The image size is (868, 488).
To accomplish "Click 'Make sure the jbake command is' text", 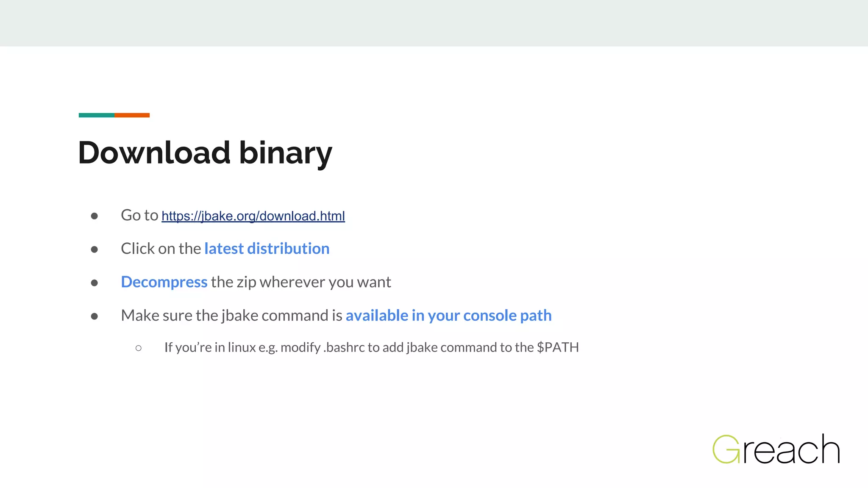I will 231,316.
